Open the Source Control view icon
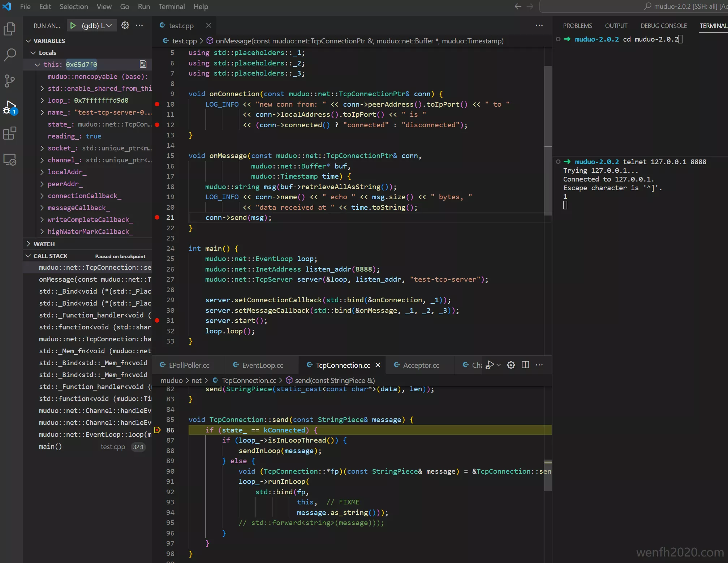This screenshot has width=728, height=563. (10, 81)
